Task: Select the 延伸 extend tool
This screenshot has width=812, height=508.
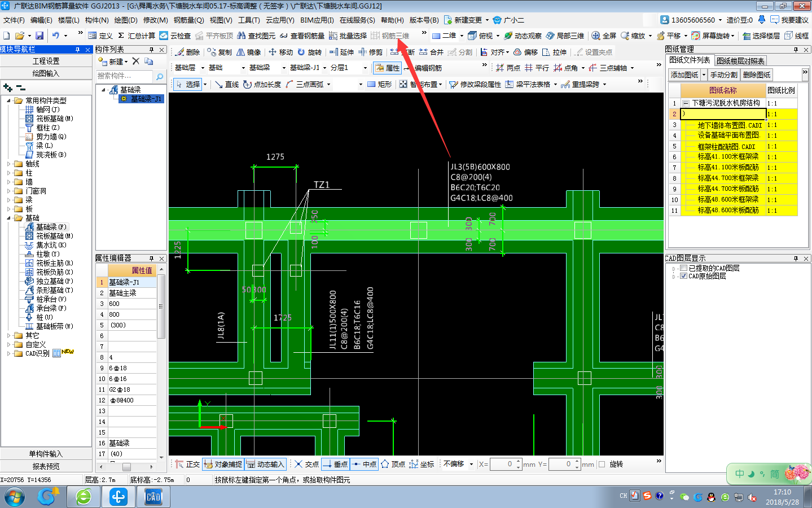Action: coord(341,52)
